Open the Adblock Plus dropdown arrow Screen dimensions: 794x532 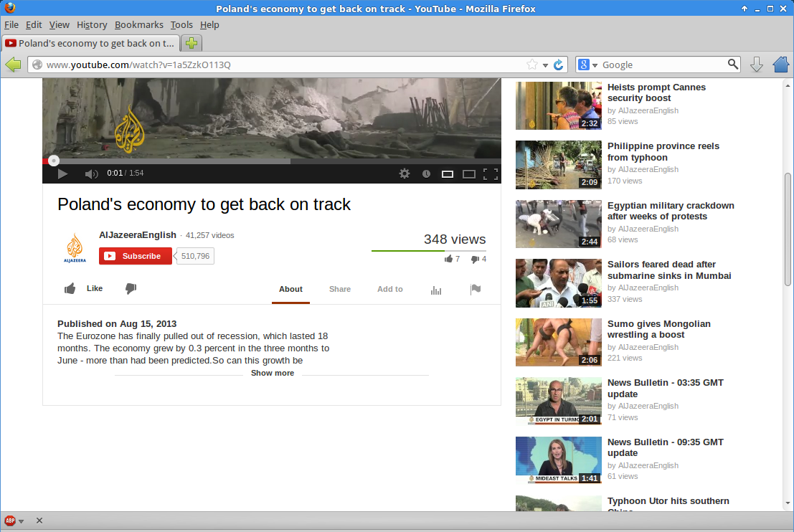[22, 521]
